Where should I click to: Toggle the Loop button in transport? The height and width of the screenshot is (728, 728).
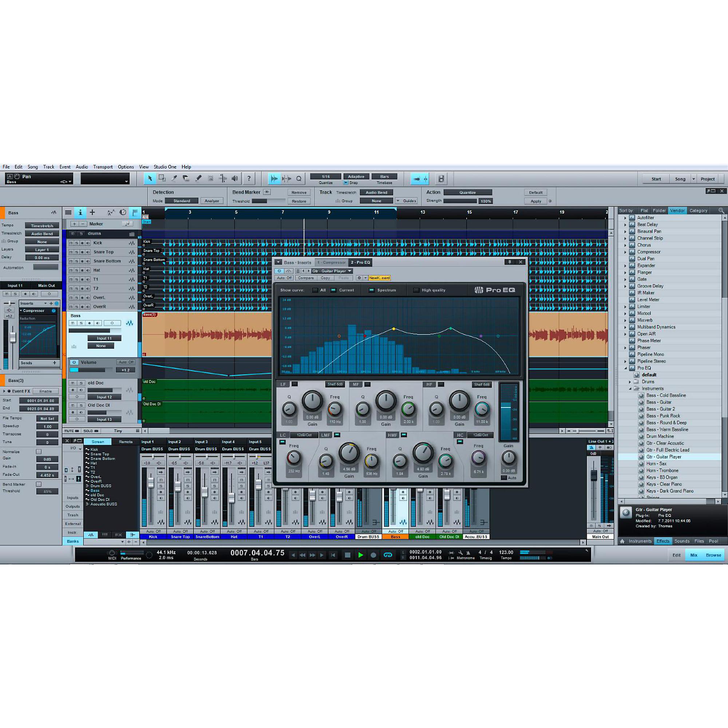click(x=388, y=555)
